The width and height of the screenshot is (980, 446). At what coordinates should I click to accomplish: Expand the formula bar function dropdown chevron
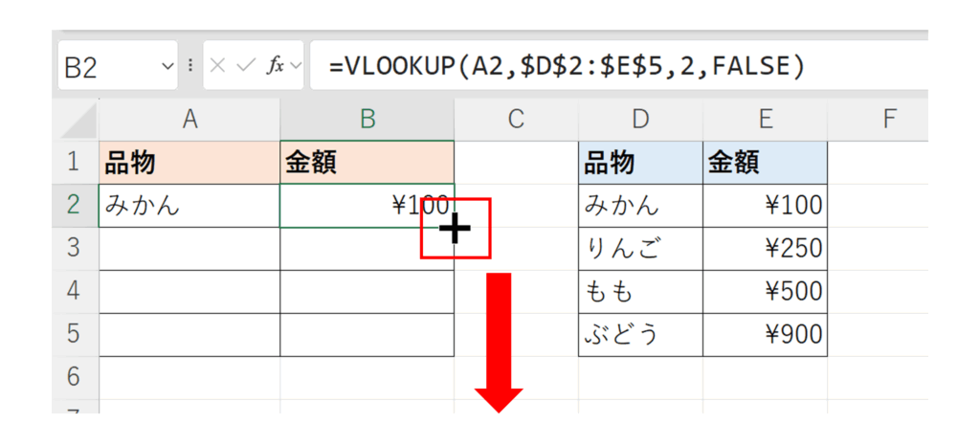[x=295, y=66]
